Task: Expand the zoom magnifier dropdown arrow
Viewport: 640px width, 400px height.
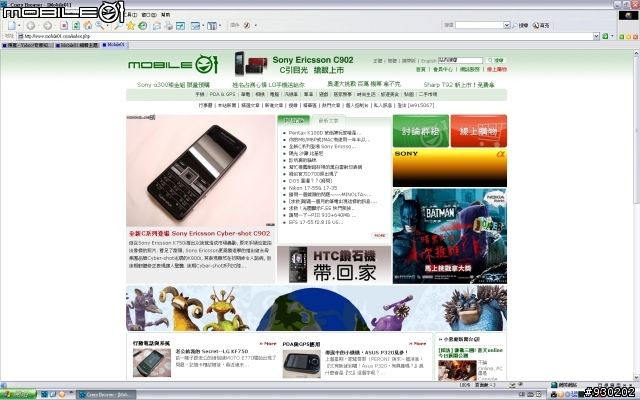Action: coord(107,26)
